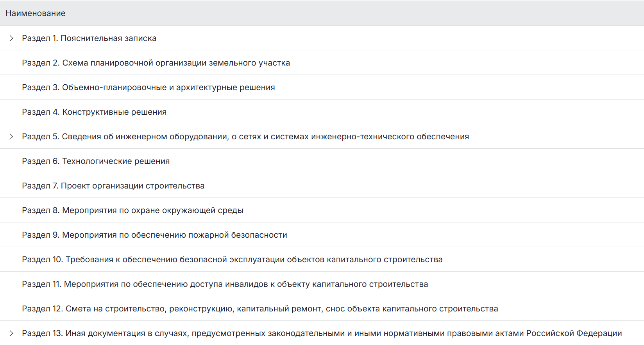Expand Раздел 13 Иная документация chevron
Viewport: 644px width, 345px height.
(11, 333)
